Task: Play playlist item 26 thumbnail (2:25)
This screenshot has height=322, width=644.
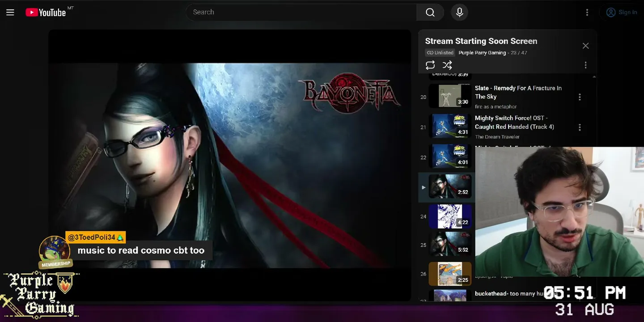Action: coord(450,274)
